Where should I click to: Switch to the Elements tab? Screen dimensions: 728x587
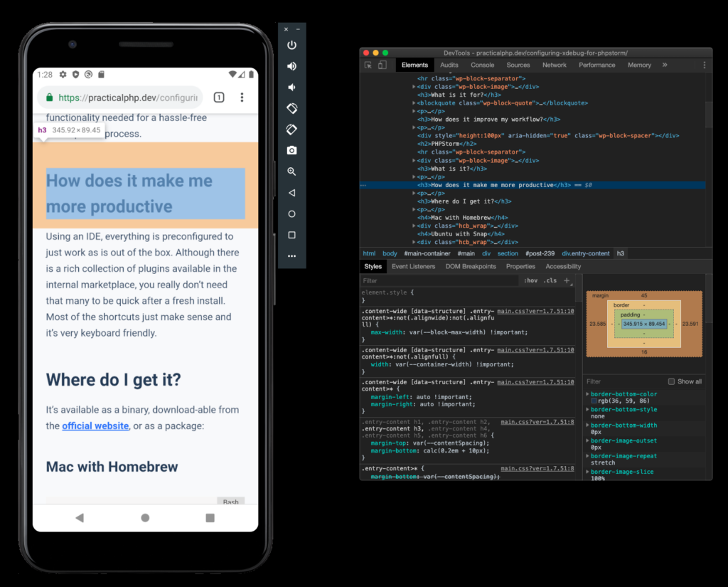click(x=414, y=65)
